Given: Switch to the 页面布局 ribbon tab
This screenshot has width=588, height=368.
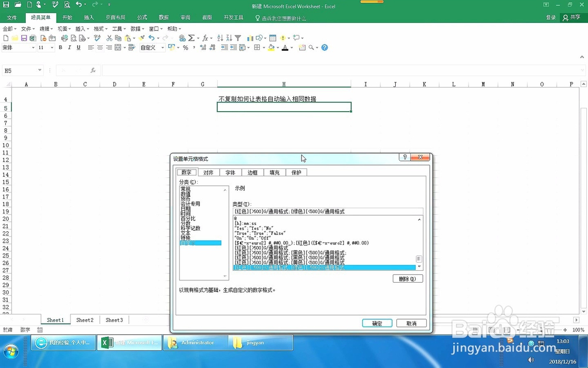Looking at the screenshot, I should point(115,18).
